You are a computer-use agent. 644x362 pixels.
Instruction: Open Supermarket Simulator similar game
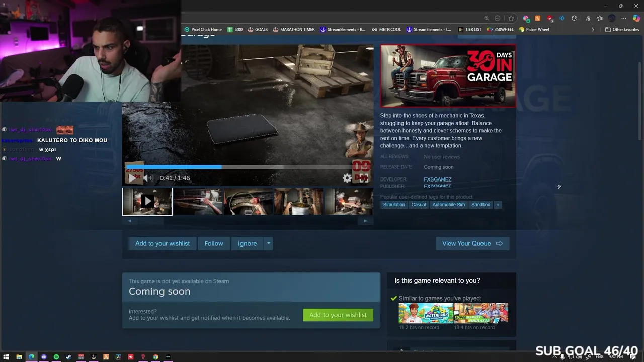[x=481, y=313]
